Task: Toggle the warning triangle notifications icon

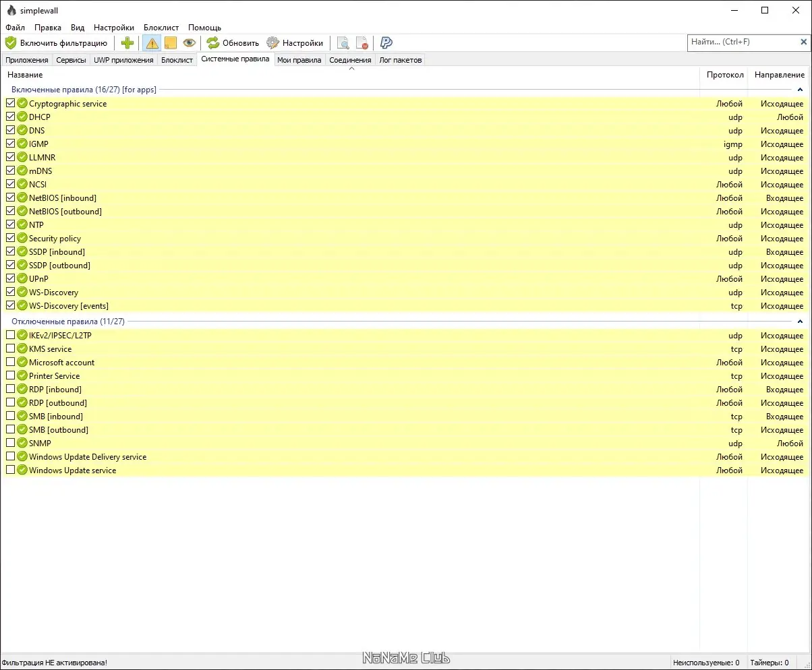Action: [152, 43]
